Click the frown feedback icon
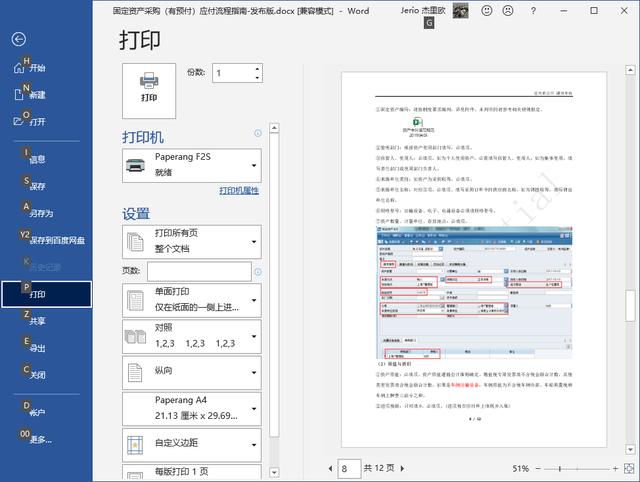Screen dimensions: 640x482 [508, 11]
